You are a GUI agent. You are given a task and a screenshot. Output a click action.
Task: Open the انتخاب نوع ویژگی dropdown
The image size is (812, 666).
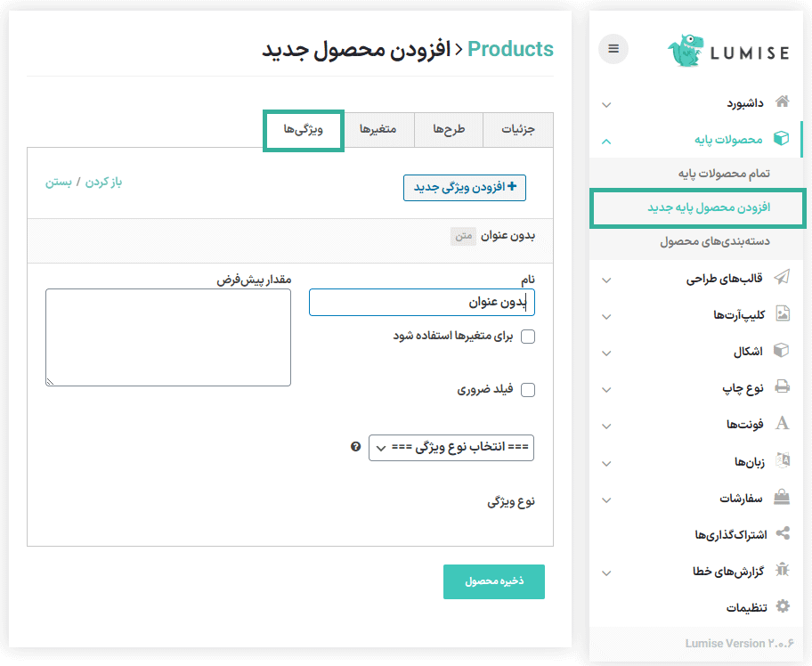pyautogui.click(x=451, y=448)
